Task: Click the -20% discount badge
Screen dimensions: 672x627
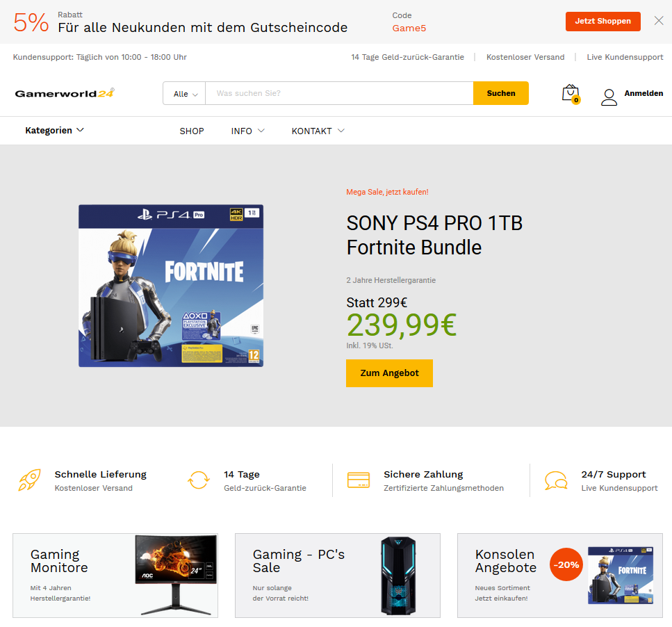Action: (x=566, y=564)
